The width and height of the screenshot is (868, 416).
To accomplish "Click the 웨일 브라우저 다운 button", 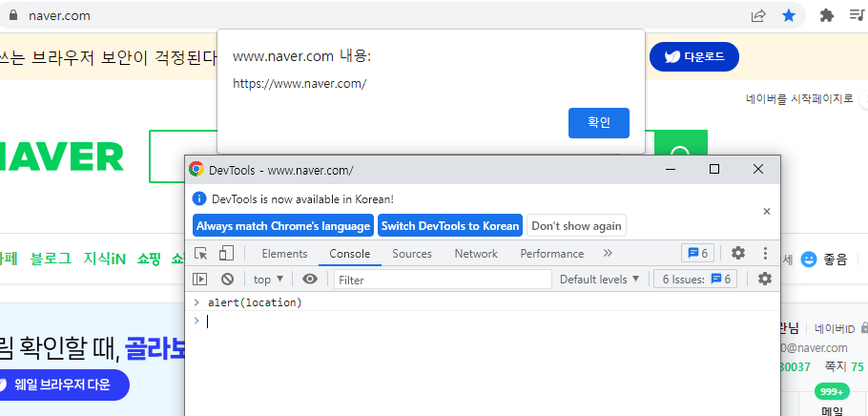I will tap(63, 385).
